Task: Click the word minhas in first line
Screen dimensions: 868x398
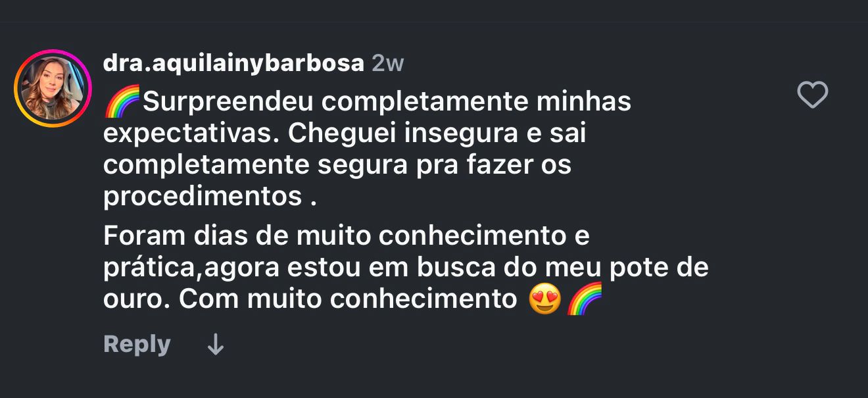Action: (583, 102)
